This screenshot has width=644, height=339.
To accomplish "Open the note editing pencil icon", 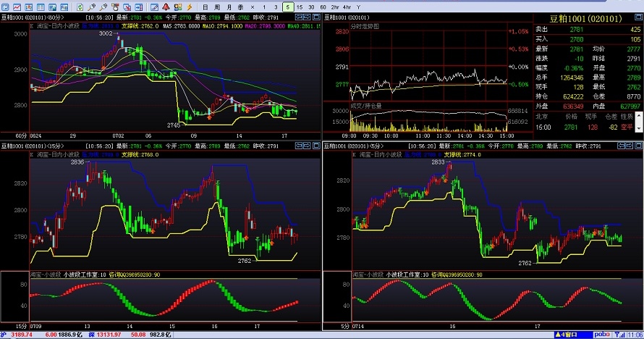I will click(154, 7).
